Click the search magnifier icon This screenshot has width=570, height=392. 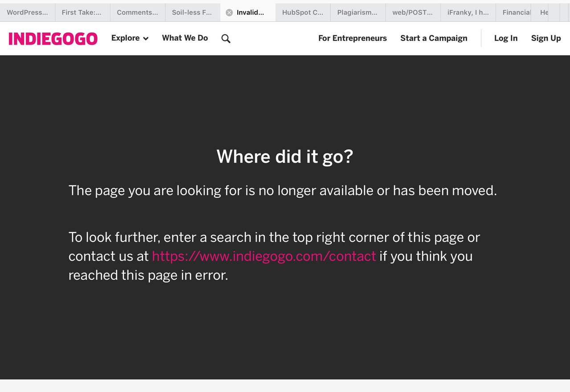(x=226, y=39)
